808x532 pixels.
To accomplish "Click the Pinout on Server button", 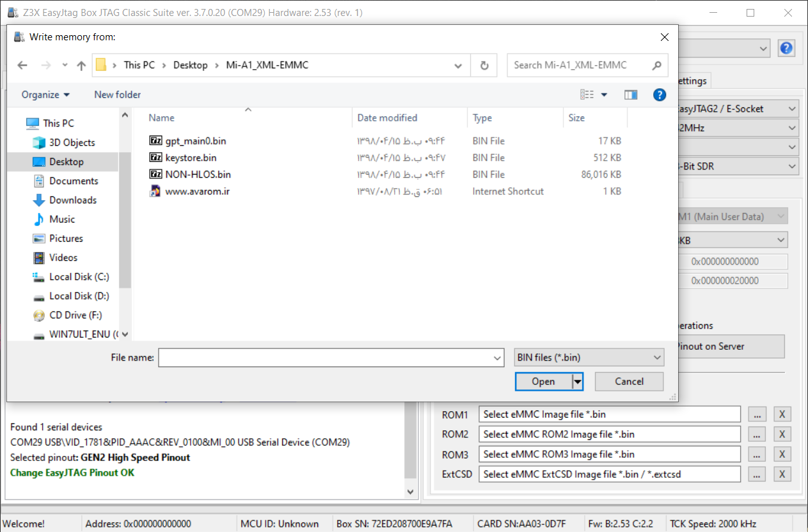I will point(731,346).
